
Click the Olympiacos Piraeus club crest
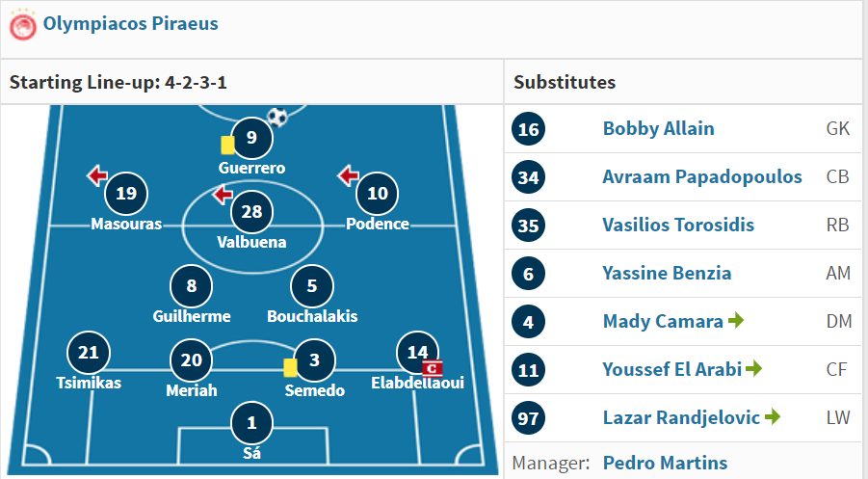pyautogui.click(x=23, y=25)
